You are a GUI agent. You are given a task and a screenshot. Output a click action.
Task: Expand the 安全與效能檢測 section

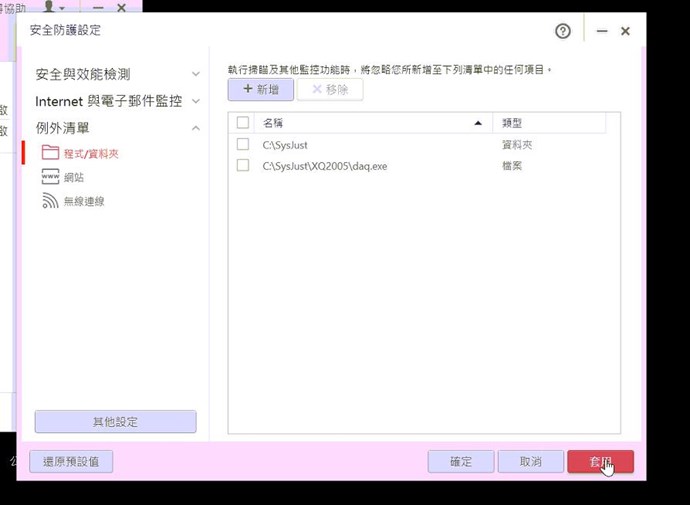196,74
